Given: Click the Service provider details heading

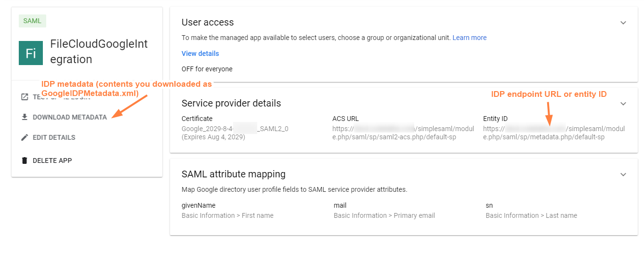Looking at the screenshot, I should (x=231, y=103).
